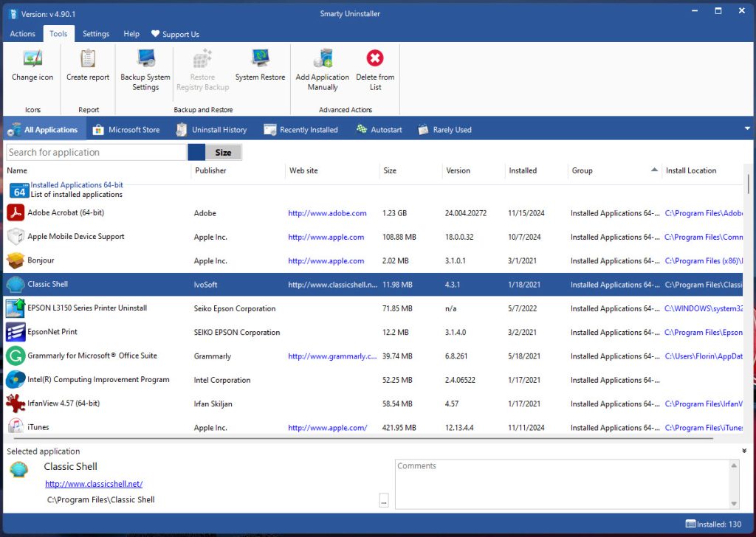Image resolution: width=756 pixels, height=537 pixels.
Task: Select the Intel Computing Improvement Program icon
Action: pos(16,379)
